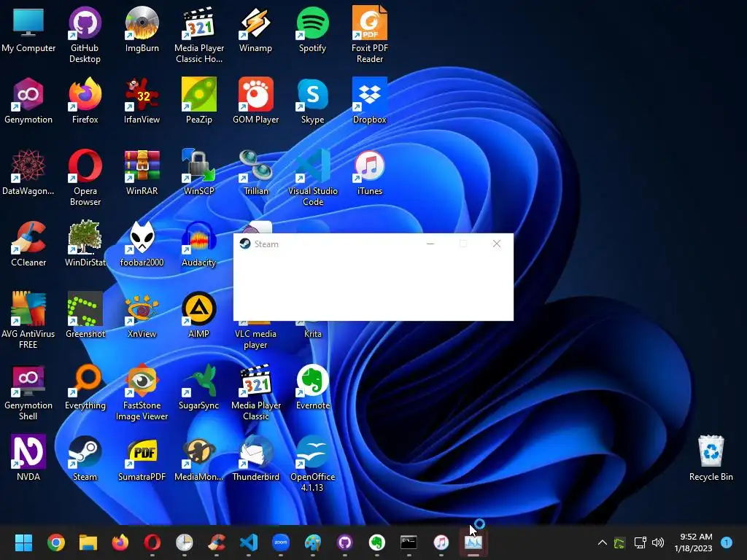Open File Explorer from the taskbar
The height and width of the screenshot is (560, 747).
click(x=88, y=542)
